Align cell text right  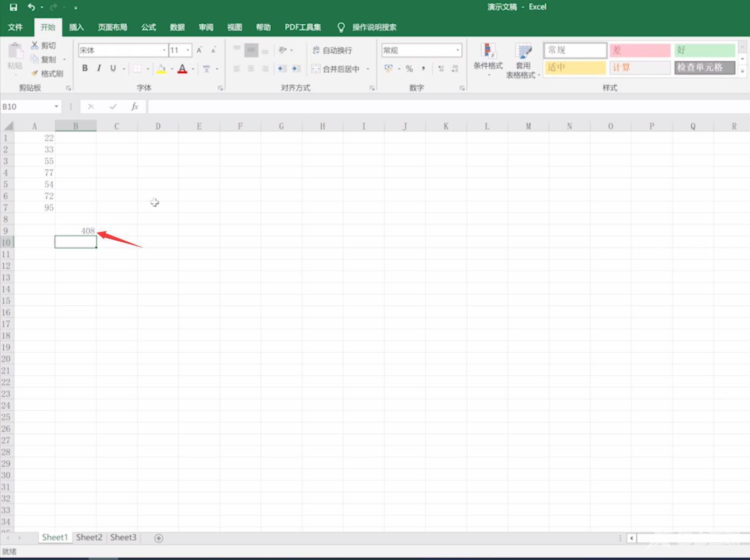[x=265, y=68]
